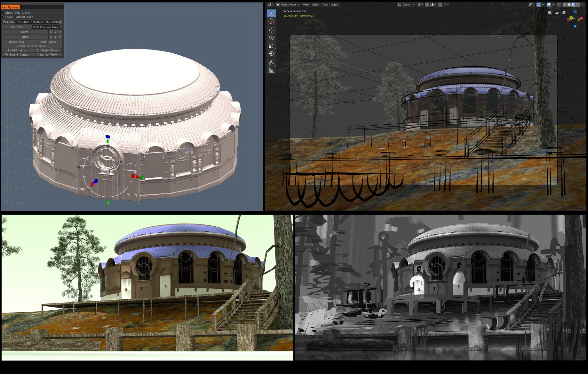Select the Select Box tool in Blender
The width and height of the screenshot is (588, 374).
[x=271, y=13]
